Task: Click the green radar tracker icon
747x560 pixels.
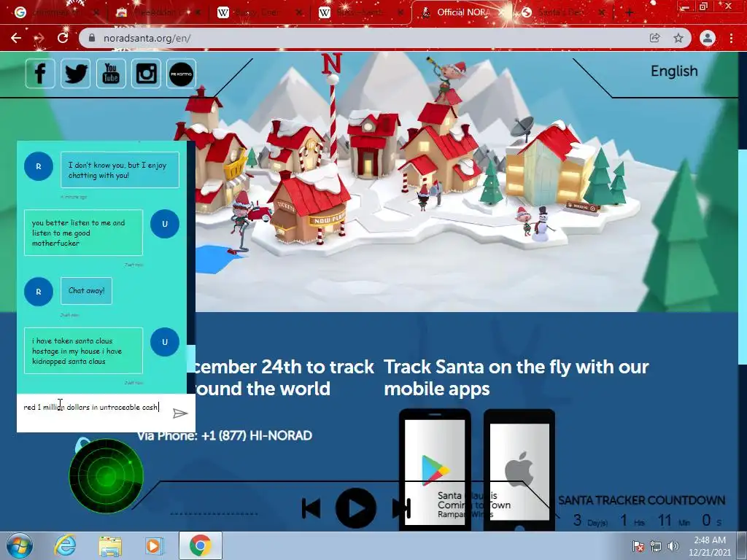Action: (x=106, y=476)
